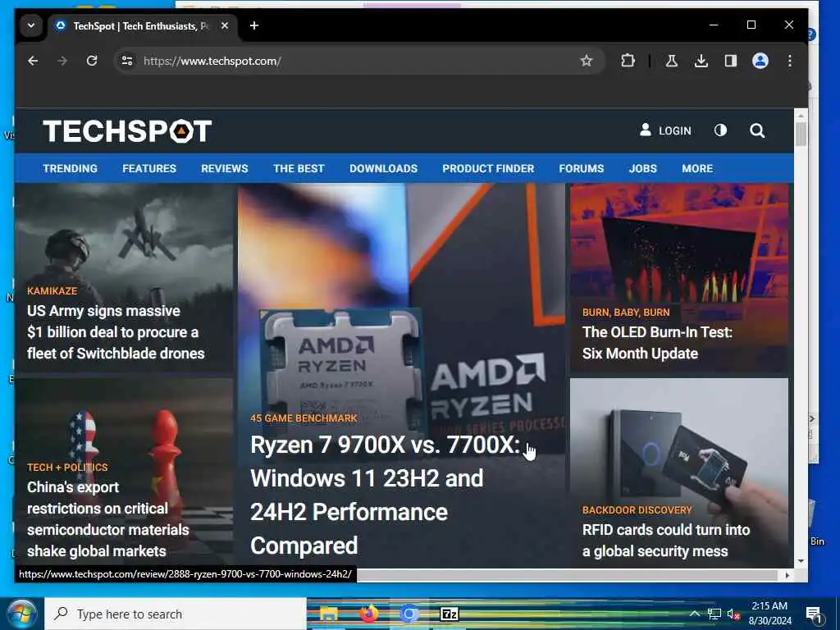Open site information icon in address bar

(127, 61)
